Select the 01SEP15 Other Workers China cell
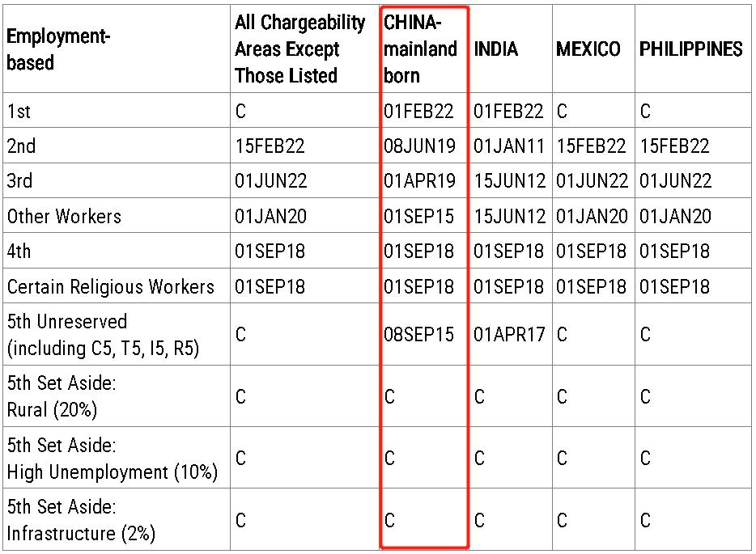756x554 pixels. pos(419,217)
